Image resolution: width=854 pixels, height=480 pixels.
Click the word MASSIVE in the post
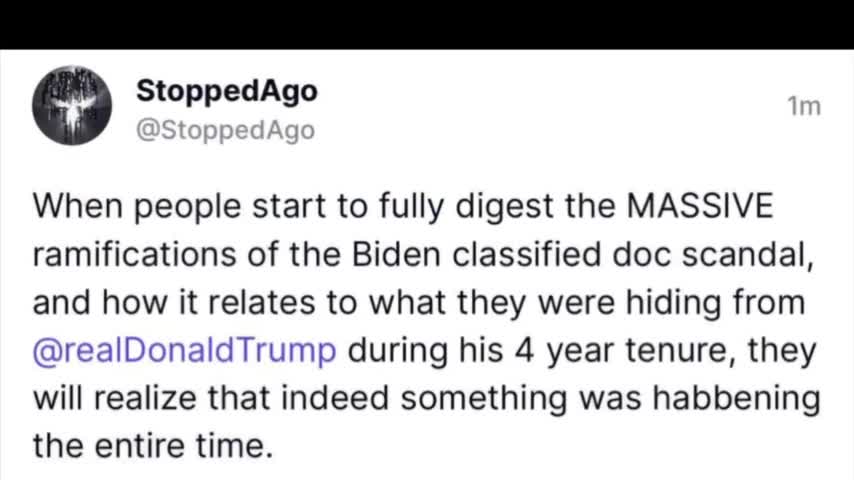click(700, 206)
